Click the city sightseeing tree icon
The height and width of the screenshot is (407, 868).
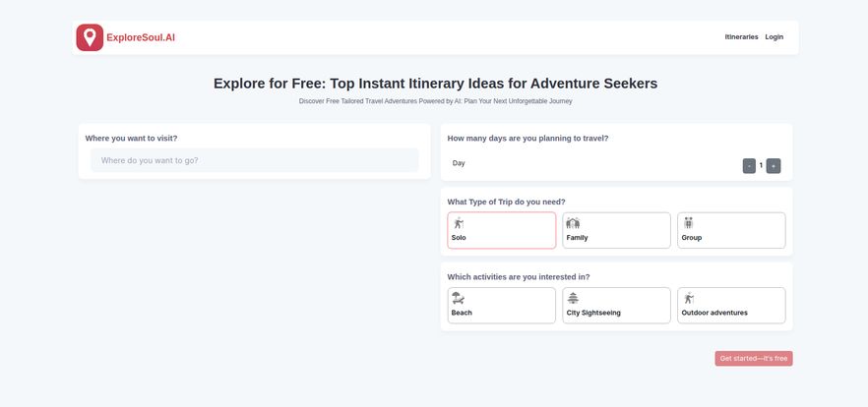point(573,298)
